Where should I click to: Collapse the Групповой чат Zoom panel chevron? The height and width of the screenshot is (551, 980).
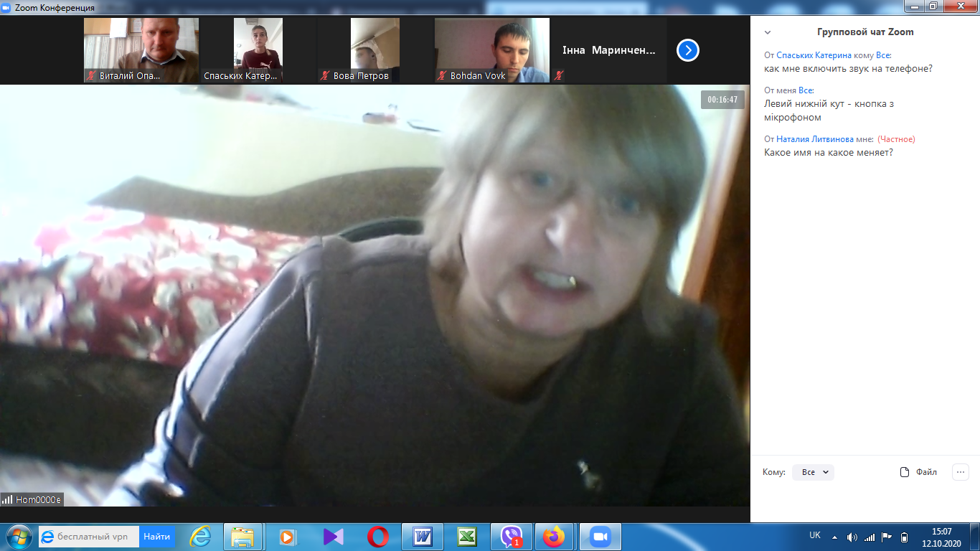(768, 32)
